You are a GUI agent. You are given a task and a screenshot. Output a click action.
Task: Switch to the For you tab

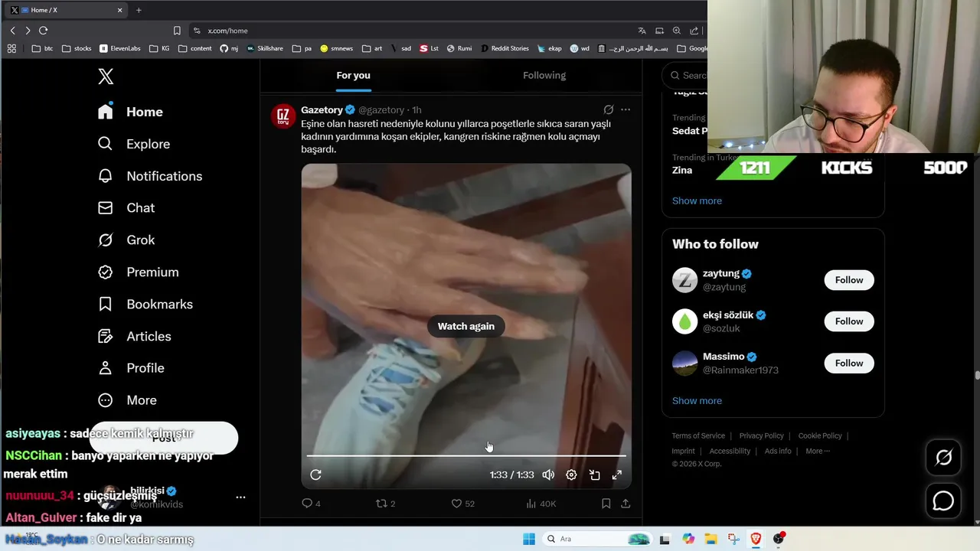(353, 75)
